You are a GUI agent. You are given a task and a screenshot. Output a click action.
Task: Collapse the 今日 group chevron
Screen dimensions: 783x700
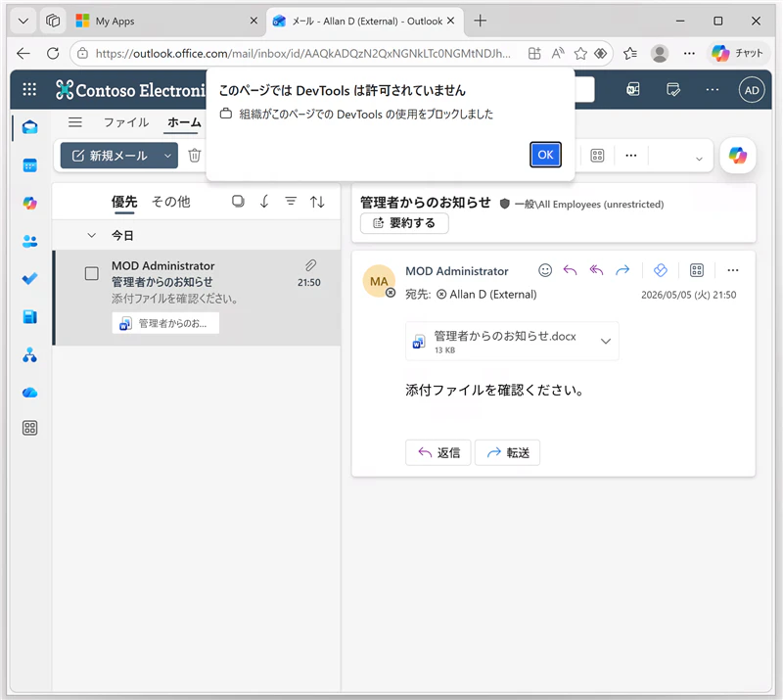(x=91, y=235)
